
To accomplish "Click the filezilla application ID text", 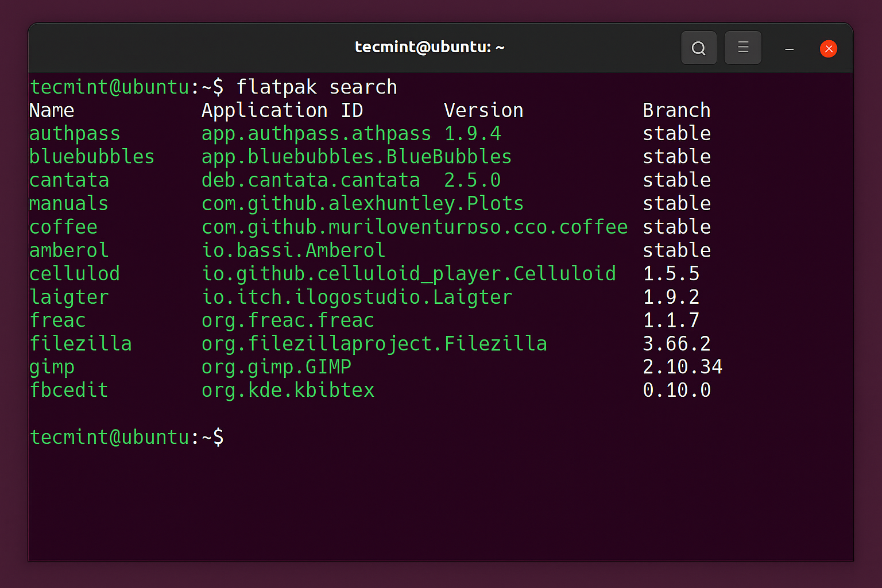I will [x=374, y=343].
